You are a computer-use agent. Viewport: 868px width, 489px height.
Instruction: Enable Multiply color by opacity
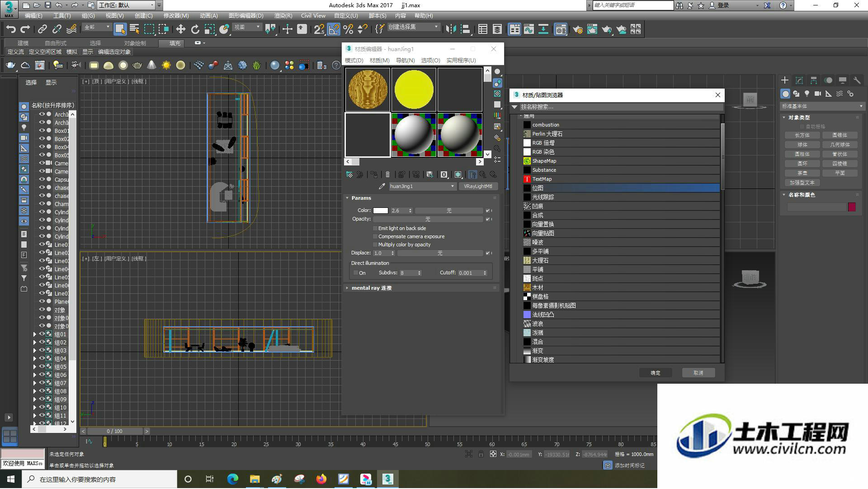click(x=375, y=245)
